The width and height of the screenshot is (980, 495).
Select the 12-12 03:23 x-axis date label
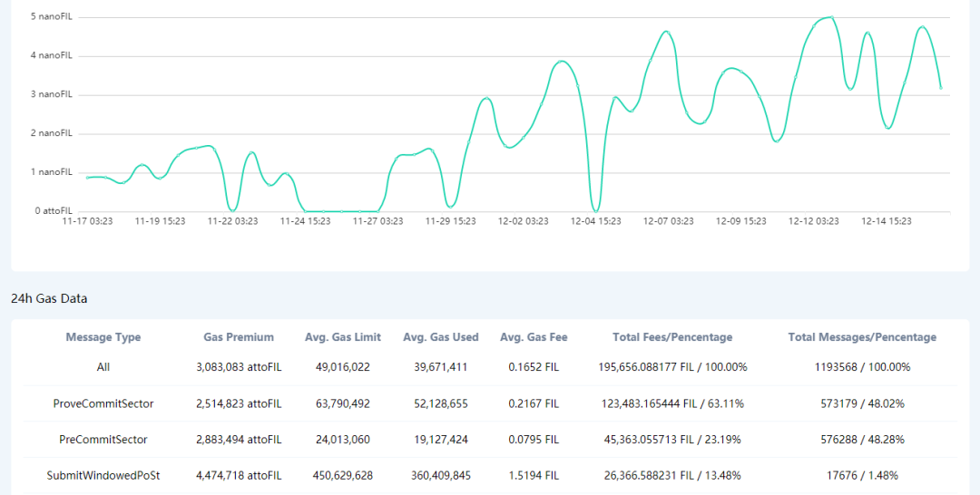tap(814, 220)
